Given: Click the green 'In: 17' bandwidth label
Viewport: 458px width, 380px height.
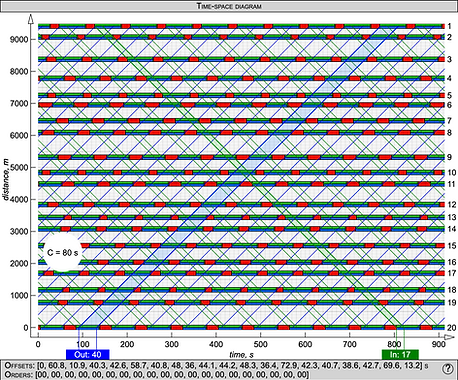Looking at the screenshot, I should click(400, 354).
